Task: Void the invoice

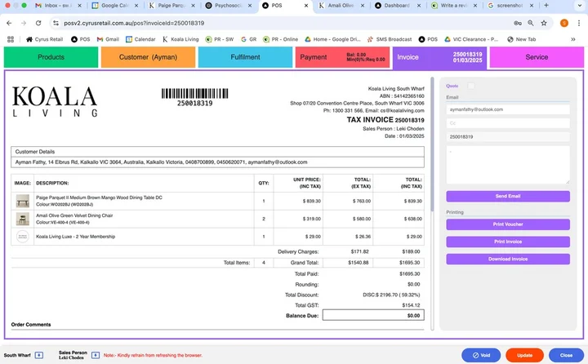Action: 481,355
